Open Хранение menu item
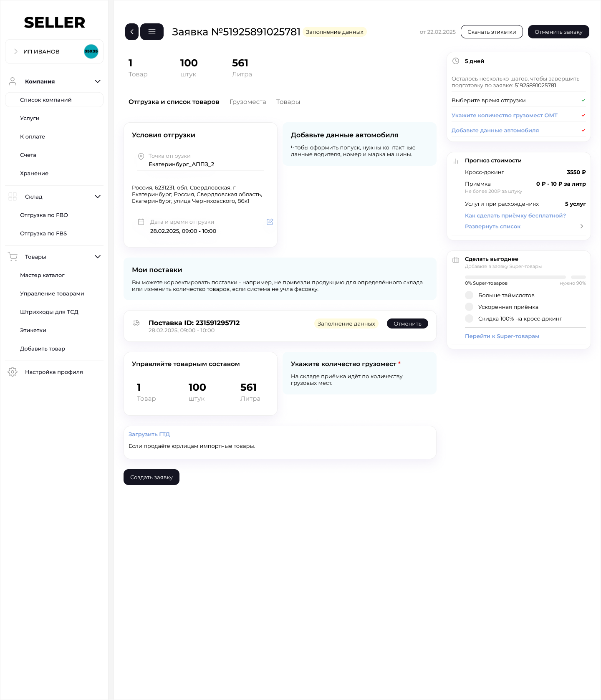Screen dimensions: 601x700 34,173
